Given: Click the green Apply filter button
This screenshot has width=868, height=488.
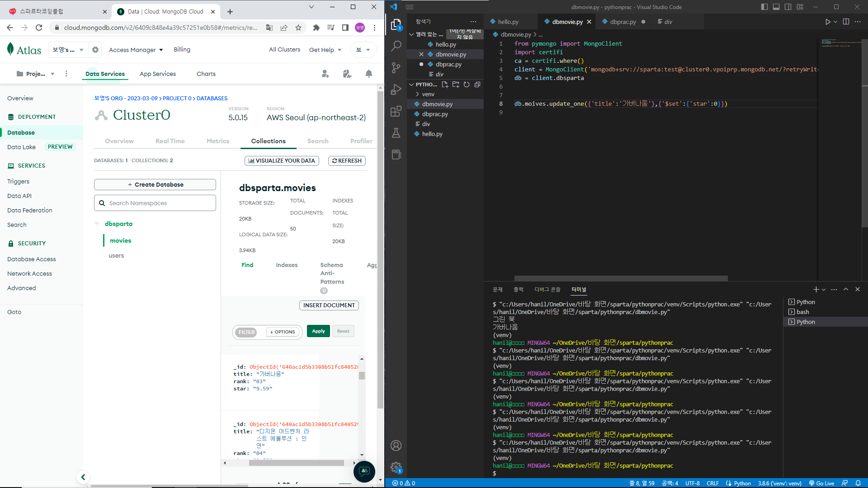Looking at the screenshot, I should pyautogui.click(x=318, y=331).
